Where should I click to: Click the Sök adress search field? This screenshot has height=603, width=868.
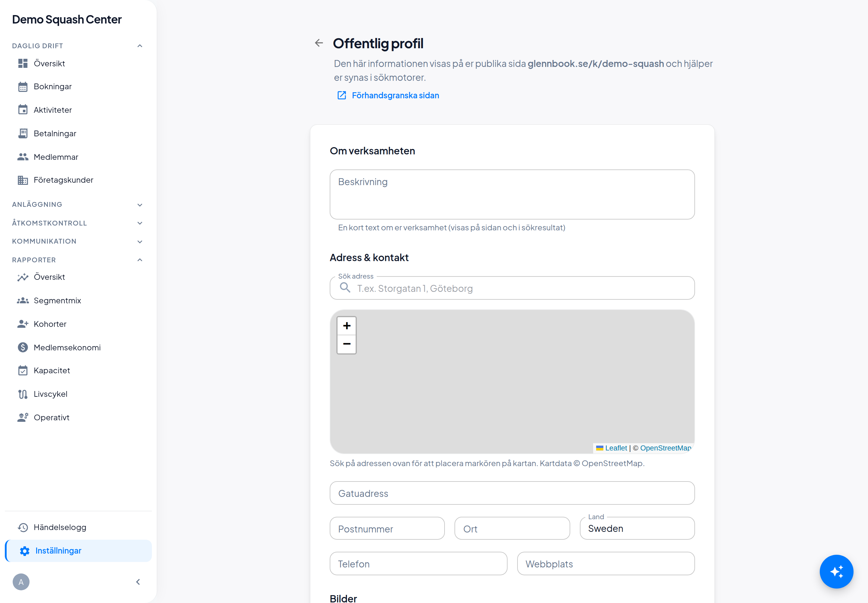(x=512, y=288)
